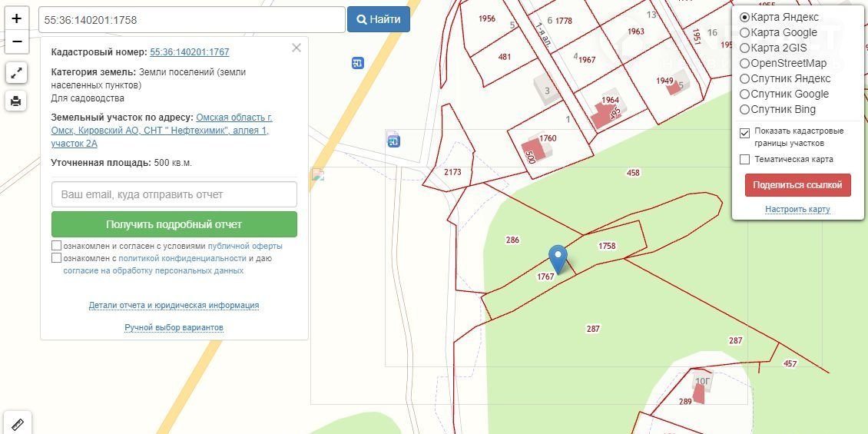Click the blue location pin marker

(558, 258)
